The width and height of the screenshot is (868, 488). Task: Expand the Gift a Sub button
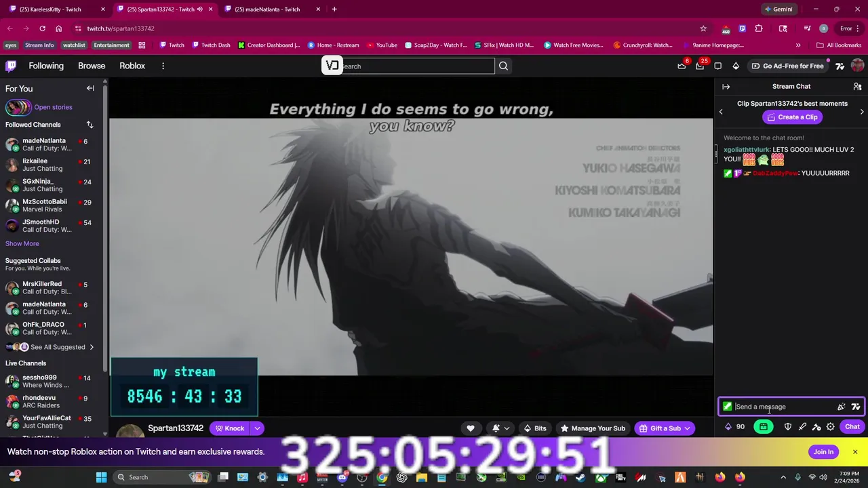click(664, 428)
